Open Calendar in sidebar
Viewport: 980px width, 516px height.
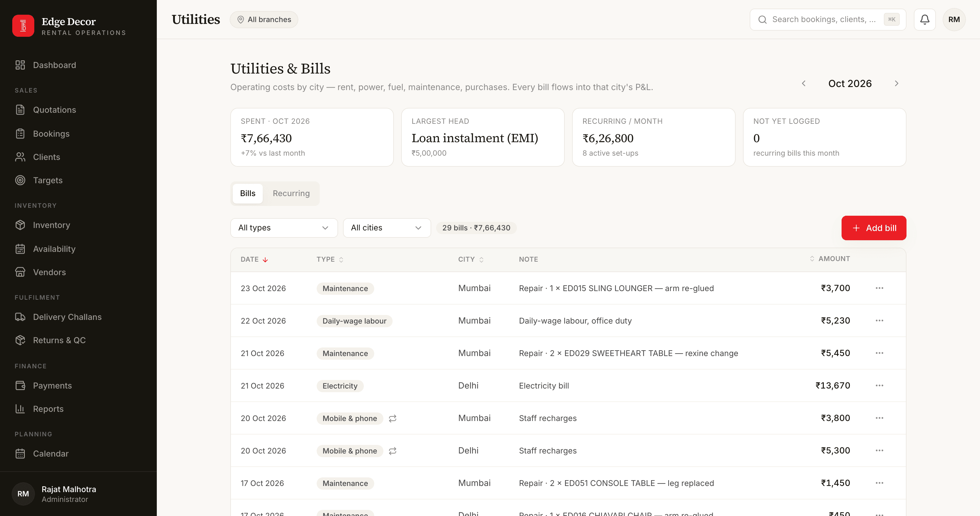(78, 453)
